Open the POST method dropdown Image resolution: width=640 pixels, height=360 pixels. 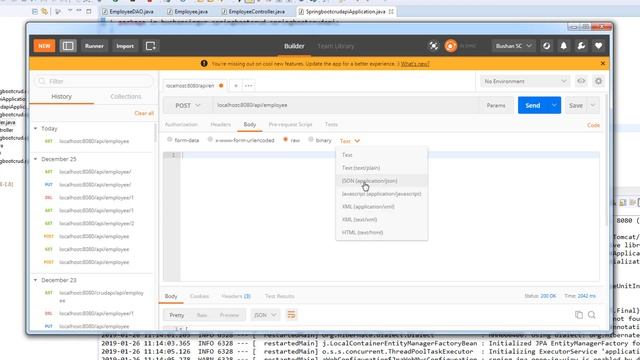(x=187, y=105)
